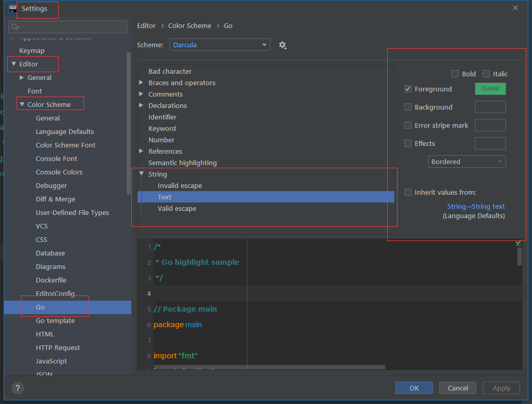Select Console Colors in the sidebar
532x404 pixels.
pos(59,172)
